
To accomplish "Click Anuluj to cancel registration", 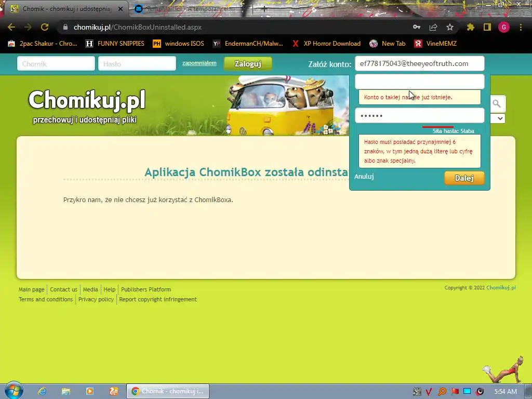I will point(364,177).
